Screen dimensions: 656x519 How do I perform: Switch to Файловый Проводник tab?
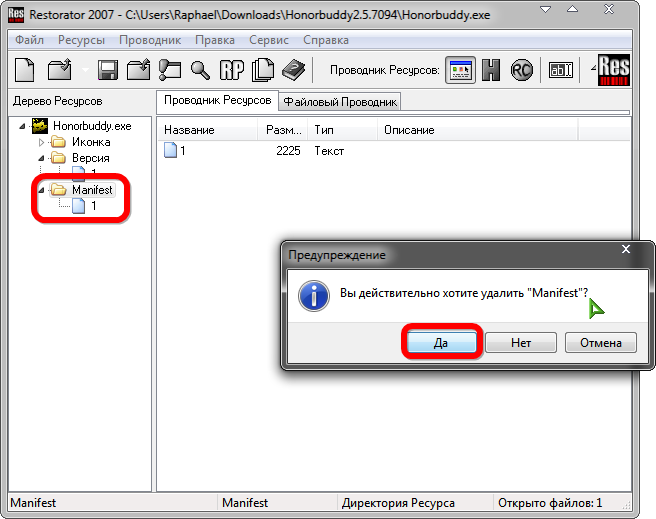coord(340,102)
